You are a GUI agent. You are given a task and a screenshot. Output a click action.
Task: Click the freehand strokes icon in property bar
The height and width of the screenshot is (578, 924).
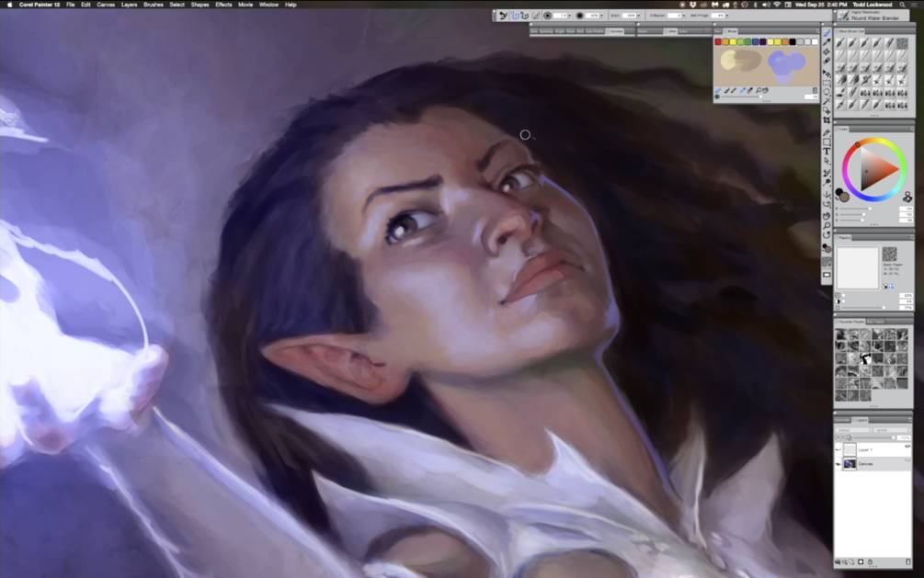515,16
